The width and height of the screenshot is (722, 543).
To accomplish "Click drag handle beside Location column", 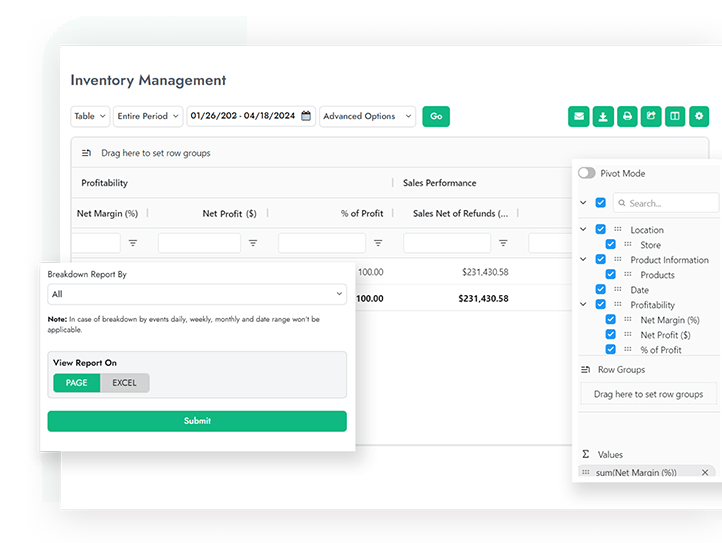I will tap(618, 229).
